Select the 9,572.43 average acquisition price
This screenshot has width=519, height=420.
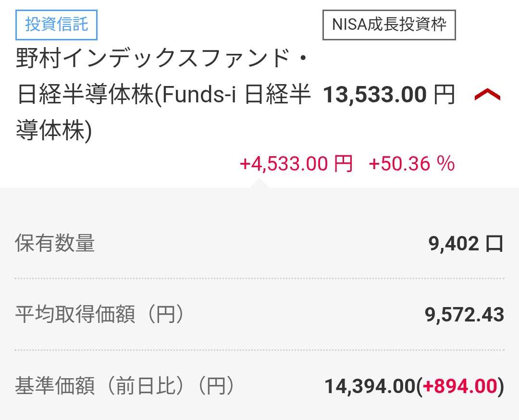(464, 315)
